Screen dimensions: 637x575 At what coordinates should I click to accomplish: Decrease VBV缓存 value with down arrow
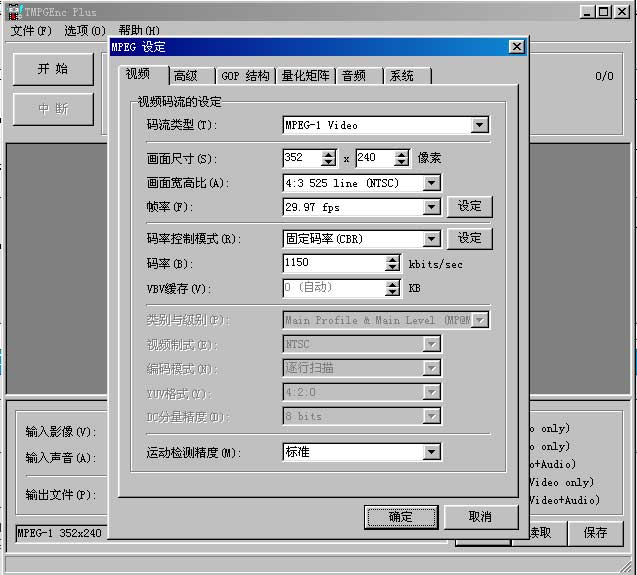[x=392, y=292]
